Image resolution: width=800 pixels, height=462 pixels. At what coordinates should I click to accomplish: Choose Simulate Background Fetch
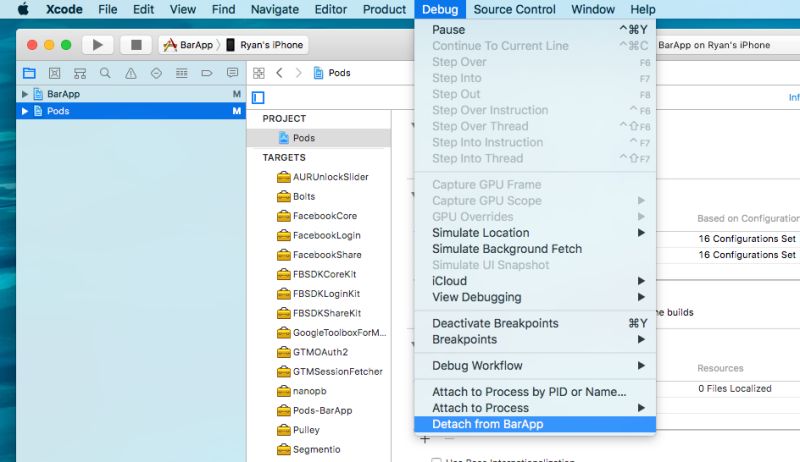point(535,249)
